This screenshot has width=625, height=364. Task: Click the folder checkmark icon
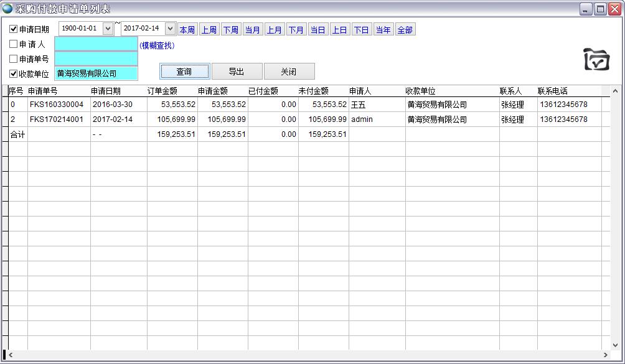[x=596, y=60]
